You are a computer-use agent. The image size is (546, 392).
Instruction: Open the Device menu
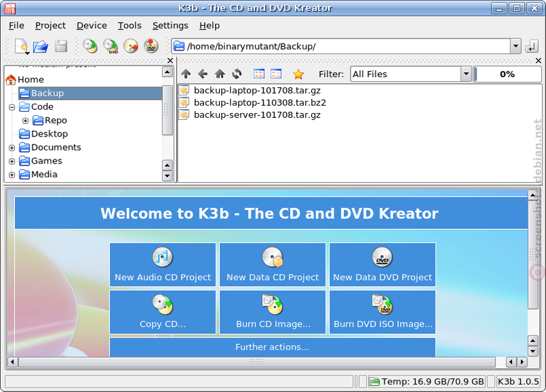click(91, 26)
